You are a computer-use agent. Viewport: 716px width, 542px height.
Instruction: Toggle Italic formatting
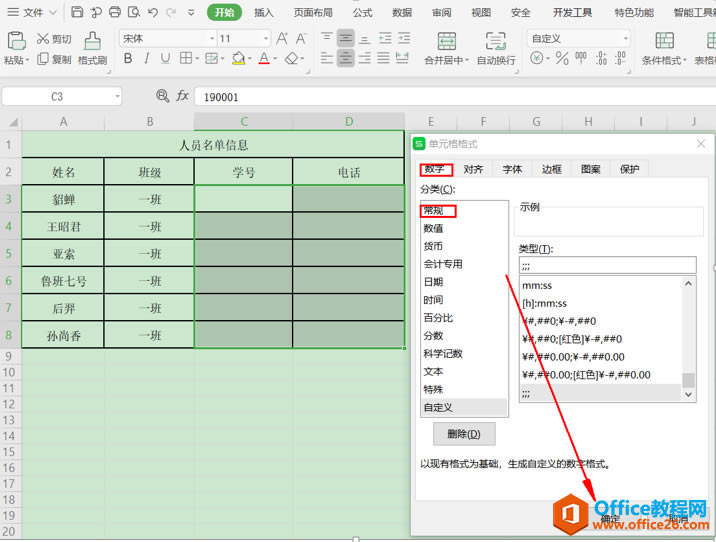click(147, 58)
